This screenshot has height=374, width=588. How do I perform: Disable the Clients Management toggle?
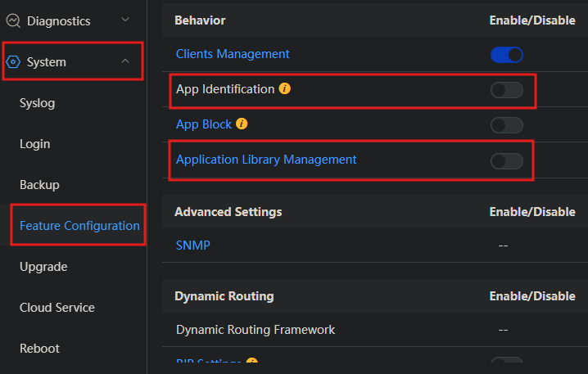click(x=506, y=55)
